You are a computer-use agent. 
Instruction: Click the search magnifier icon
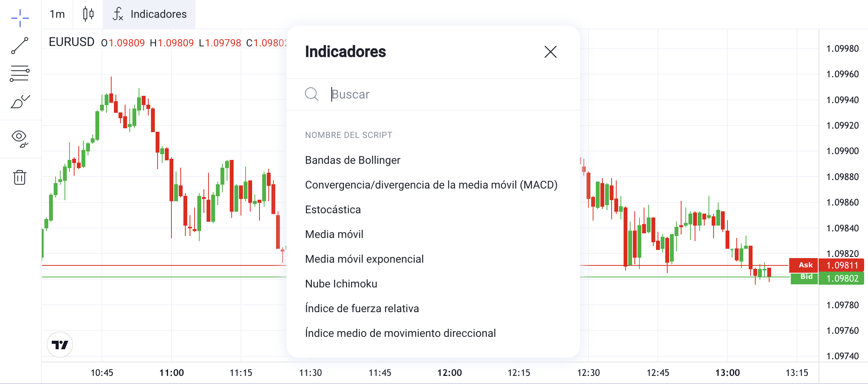pos(312,94)
